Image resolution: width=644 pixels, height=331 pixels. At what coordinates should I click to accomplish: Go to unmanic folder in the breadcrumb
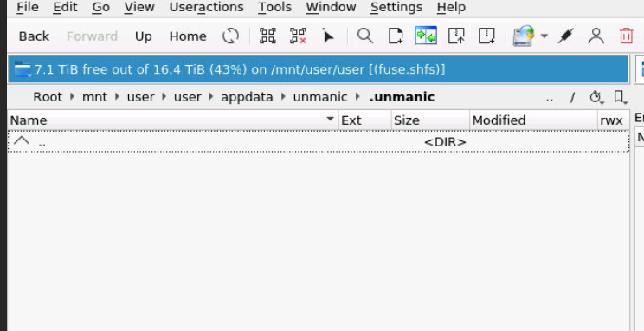pos(320,97)
